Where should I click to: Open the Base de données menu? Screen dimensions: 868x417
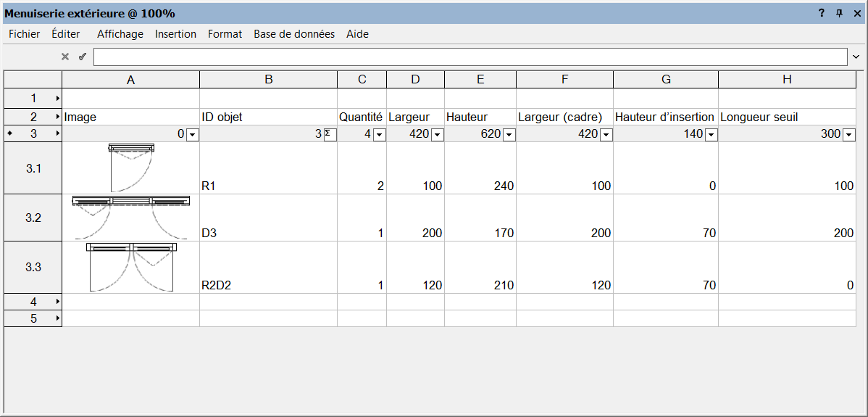click(294, 34)
